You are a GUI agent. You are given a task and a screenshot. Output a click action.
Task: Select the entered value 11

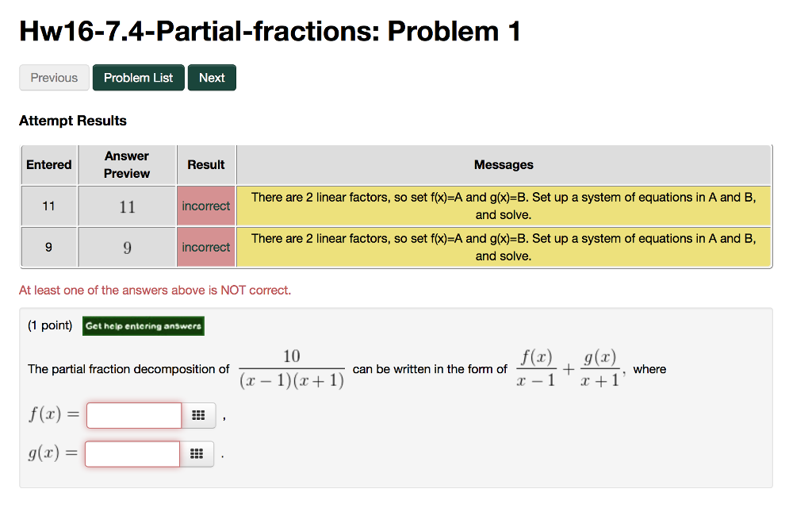pyautogui.click(x=48, y=206)
